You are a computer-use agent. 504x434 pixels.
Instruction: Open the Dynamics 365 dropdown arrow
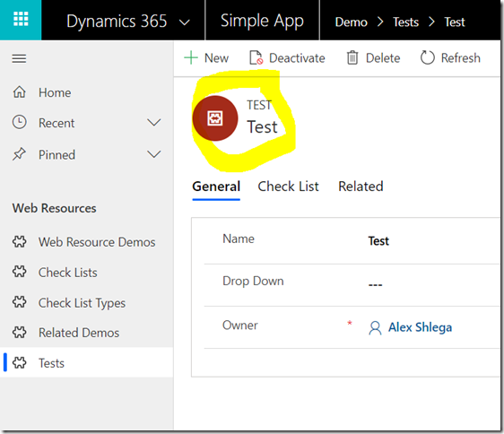tap(184, 22)
